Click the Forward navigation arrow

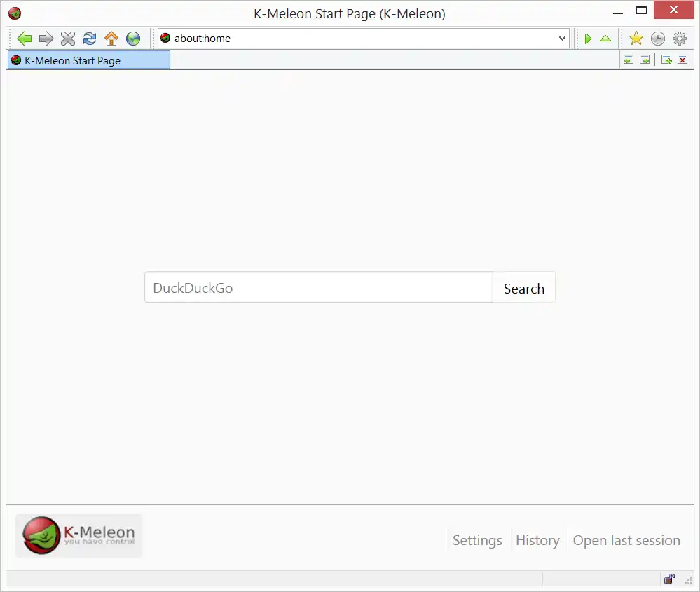click(x=46, y=39)
